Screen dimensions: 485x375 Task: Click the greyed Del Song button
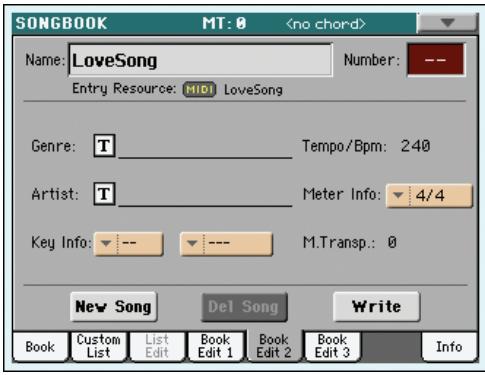[x=244, y=307]
